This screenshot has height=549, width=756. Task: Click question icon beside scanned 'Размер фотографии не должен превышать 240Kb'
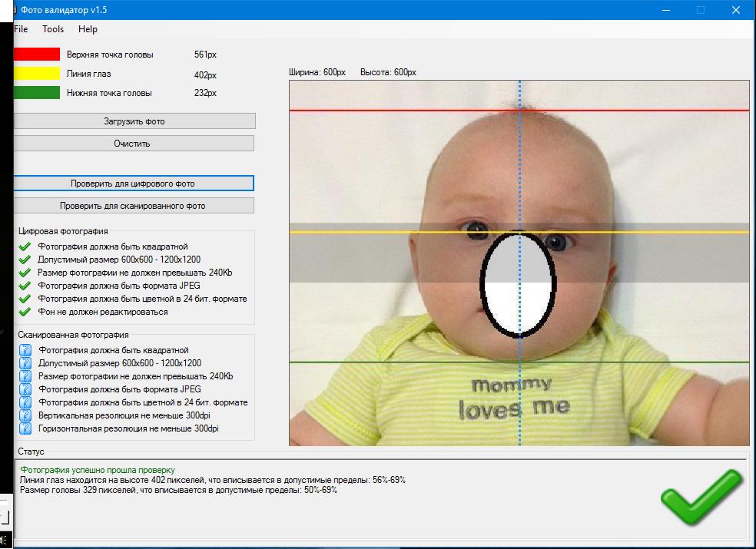pyautogui.click(x=25, y=376)
